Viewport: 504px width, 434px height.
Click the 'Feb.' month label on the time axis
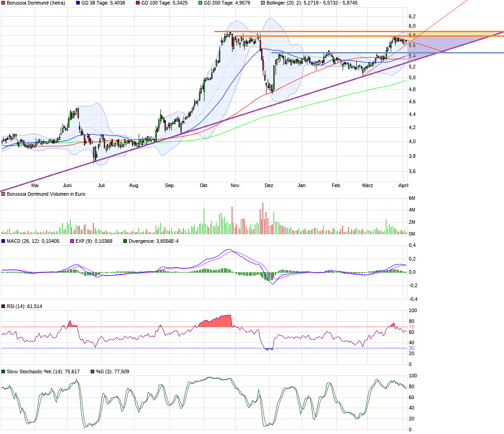point(336,185)
